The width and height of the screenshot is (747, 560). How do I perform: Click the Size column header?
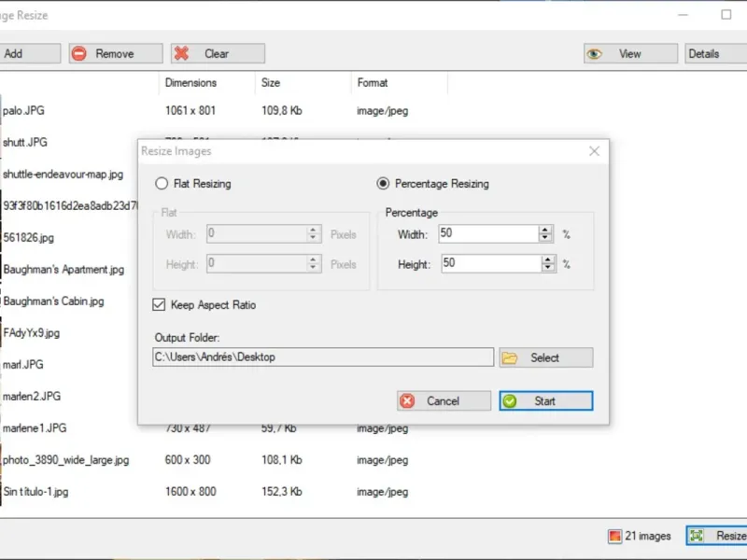270,83
